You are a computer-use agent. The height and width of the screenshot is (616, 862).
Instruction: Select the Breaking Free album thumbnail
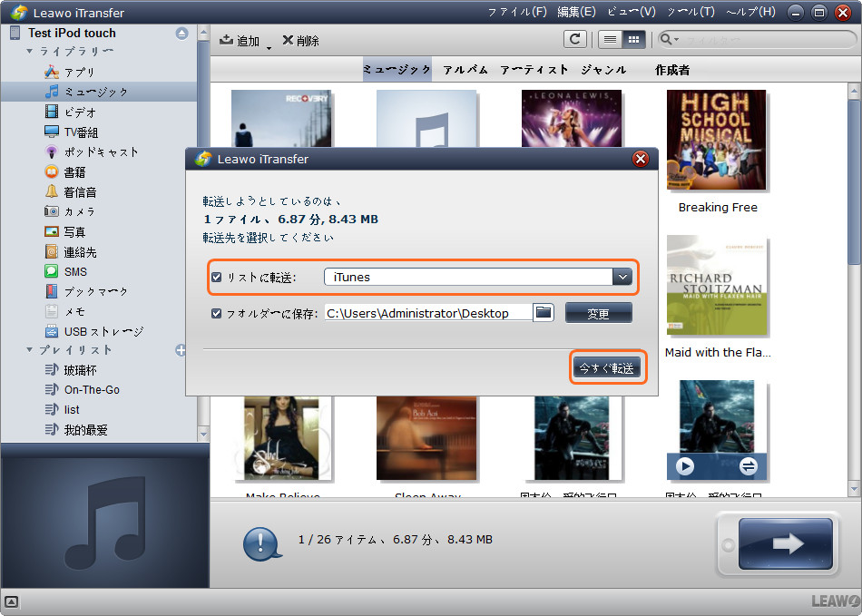[716, 140]
